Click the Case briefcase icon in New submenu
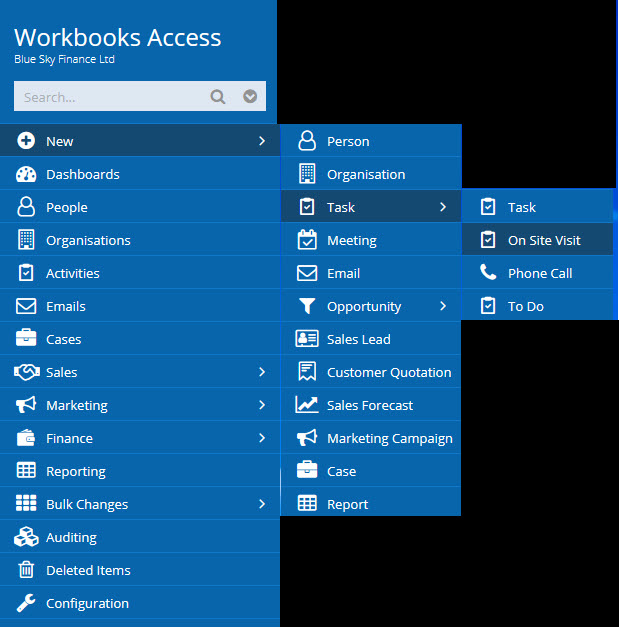This screenshot has width=619, height=627. pos(307,469)
